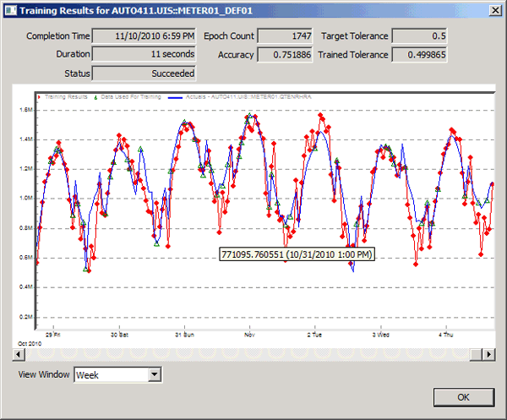
Task: Click the OK button
Action: [x=464, y=397]
